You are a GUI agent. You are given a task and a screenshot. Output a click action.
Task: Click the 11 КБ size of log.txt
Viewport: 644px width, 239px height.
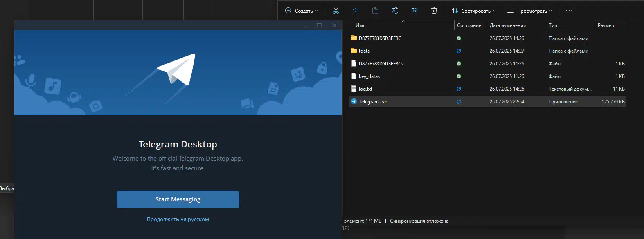619,89
